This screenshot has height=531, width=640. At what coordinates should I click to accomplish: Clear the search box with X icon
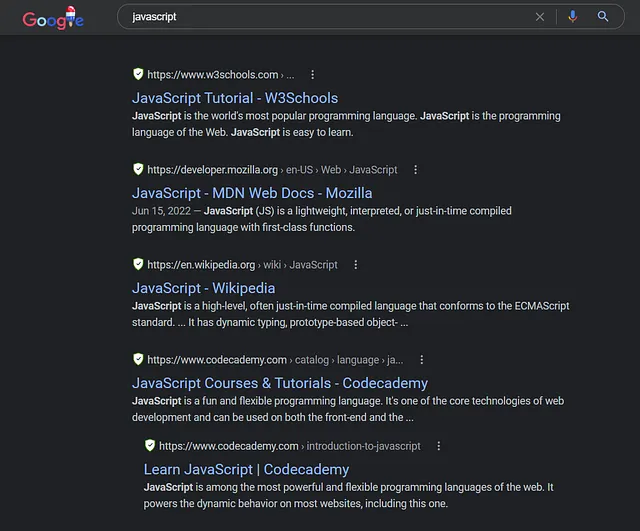[540, 17]
